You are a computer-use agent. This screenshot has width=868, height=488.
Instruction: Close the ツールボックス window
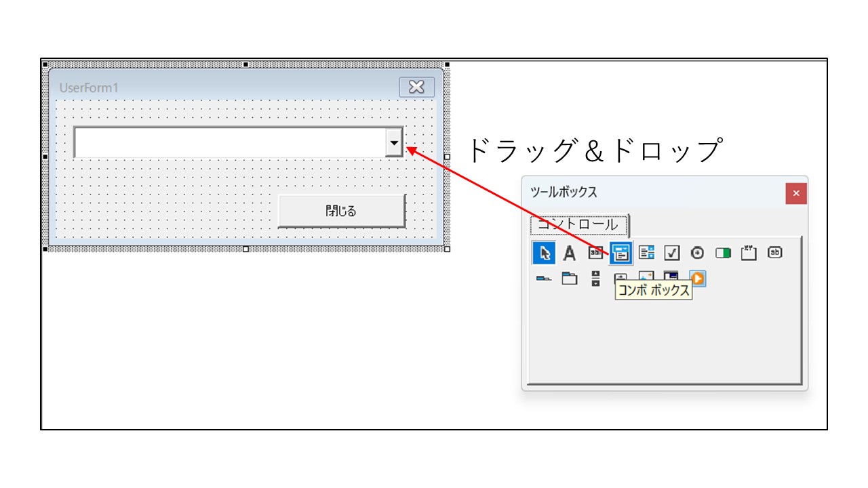(796, 193)
